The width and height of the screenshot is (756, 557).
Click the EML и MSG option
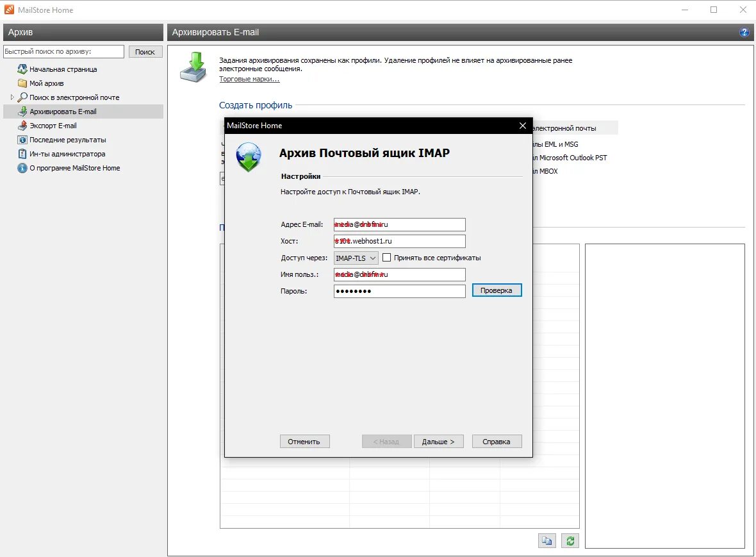pos(555,144)
